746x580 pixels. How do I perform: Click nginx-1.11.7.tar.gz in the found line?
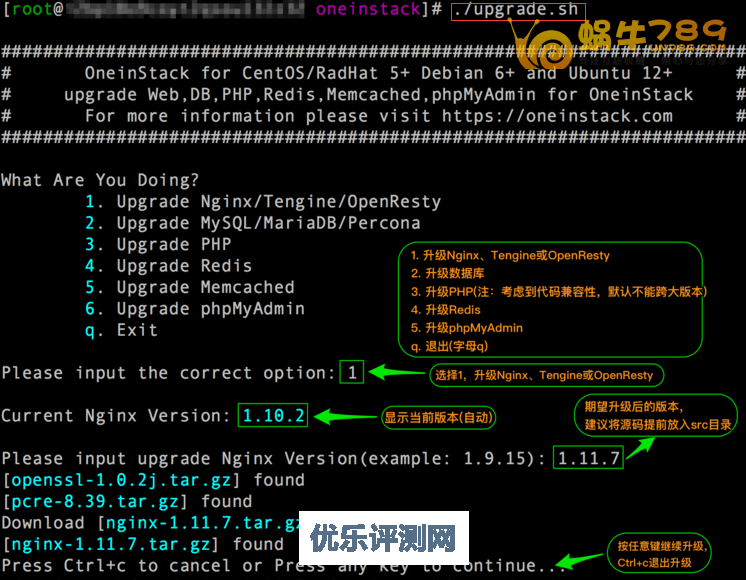point(110,544)
